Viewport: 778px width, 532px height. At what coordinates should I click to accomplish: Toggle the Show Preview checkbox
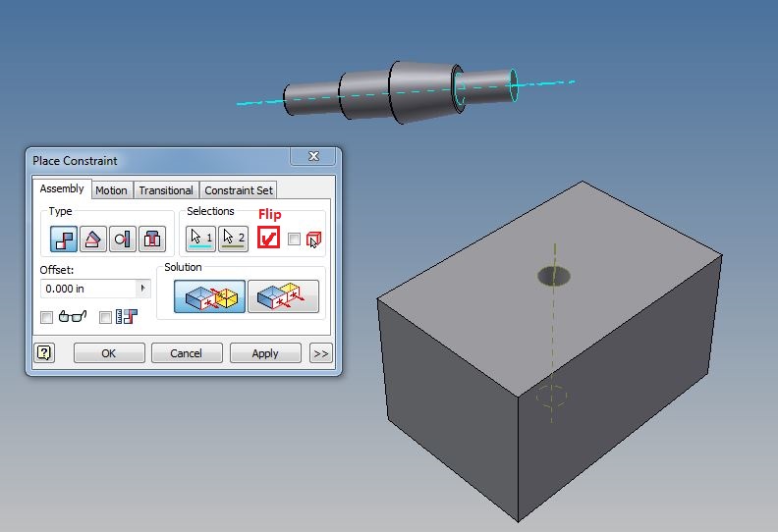[46, 317]
